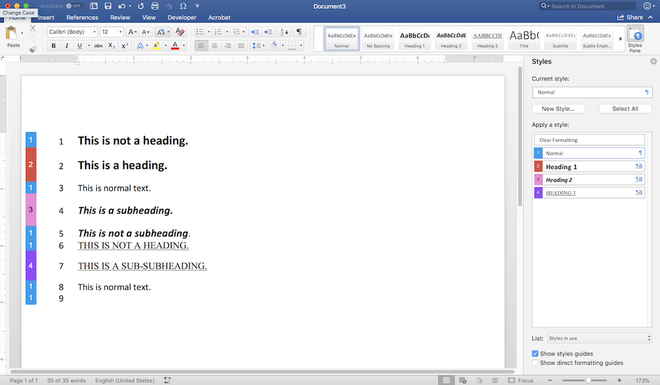Screen dimensions: 660x385
Task: Open the List: Styles in use dropdown
Action: click(x=600, y=338)
